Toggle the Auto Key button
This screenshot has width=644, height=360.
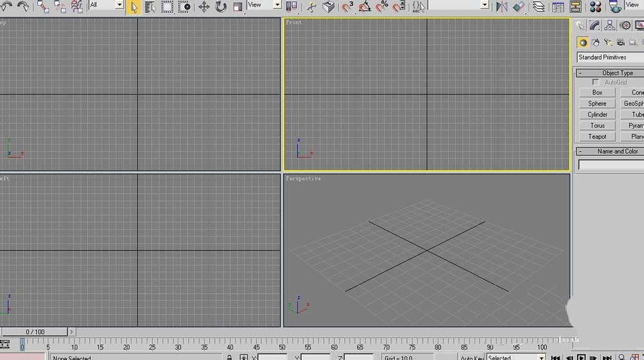tap(471, 357)
